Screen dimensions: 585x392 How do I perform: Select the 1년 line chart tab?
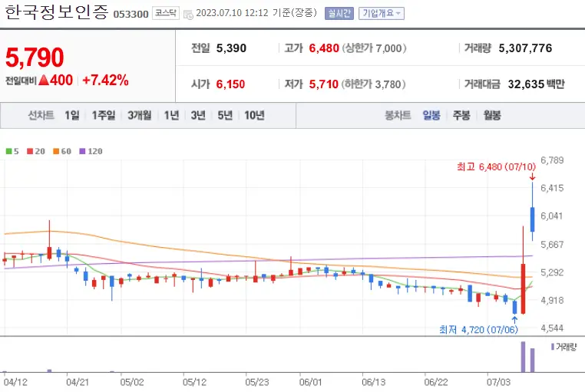[172, 116]
